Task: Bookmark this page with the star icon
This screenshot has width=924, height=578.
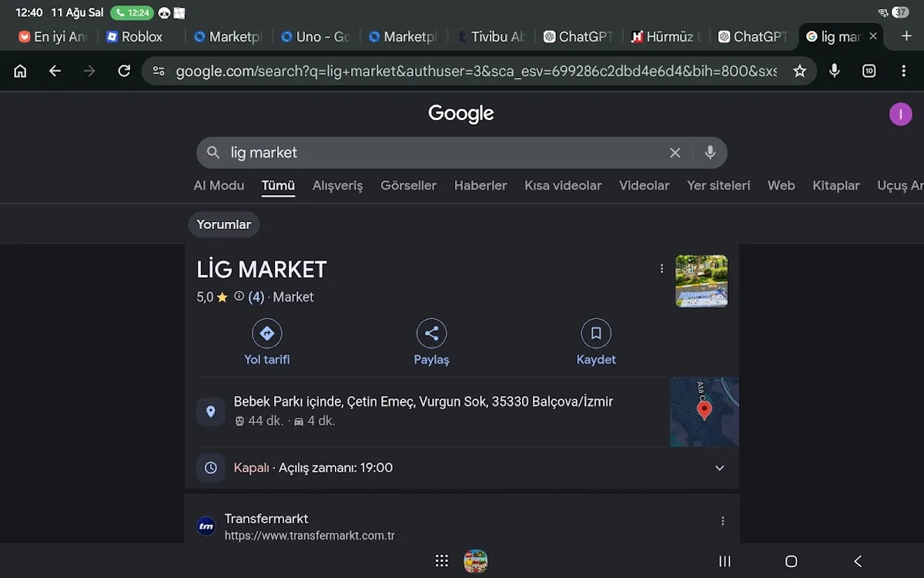Action: [x=799, y=71]
